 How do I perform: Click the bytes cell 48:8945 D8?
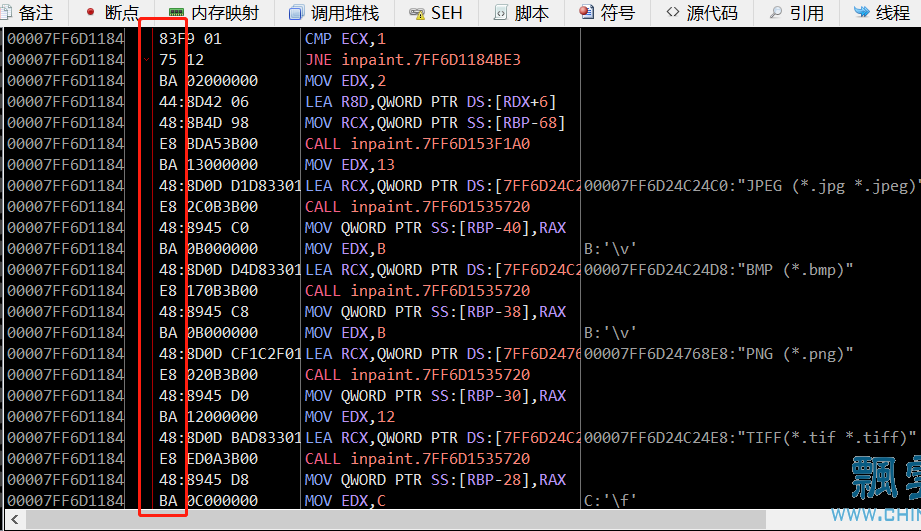pyautogui.click(x=204, y=480)
